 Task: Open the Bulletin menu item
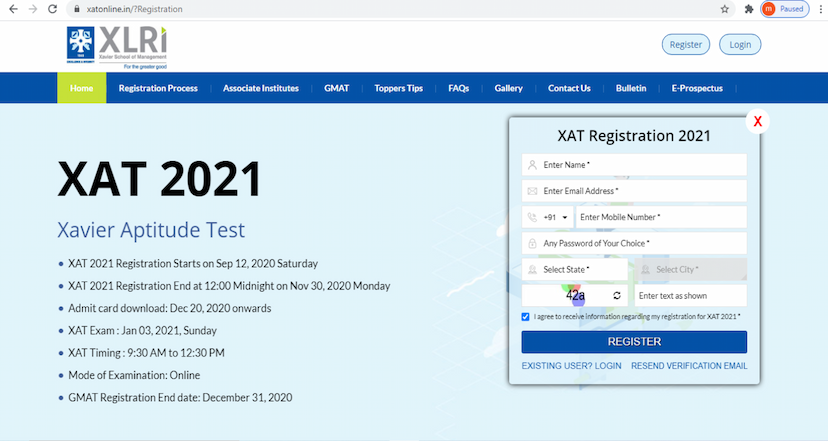[631, 88]
